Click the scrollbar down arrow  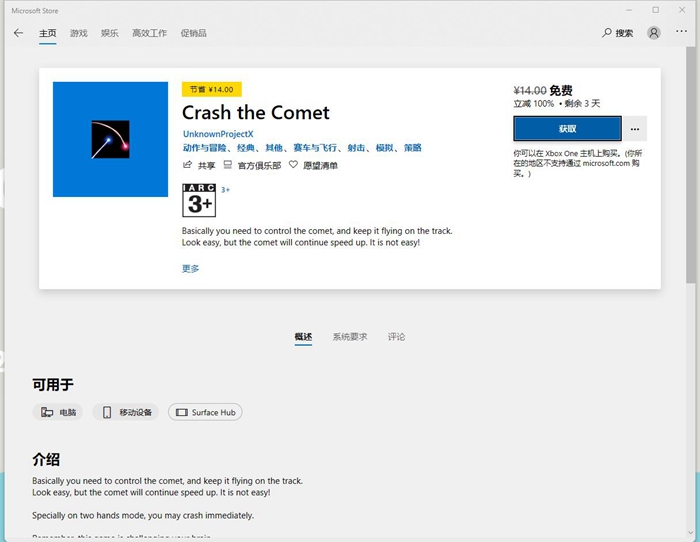point(691,534)
